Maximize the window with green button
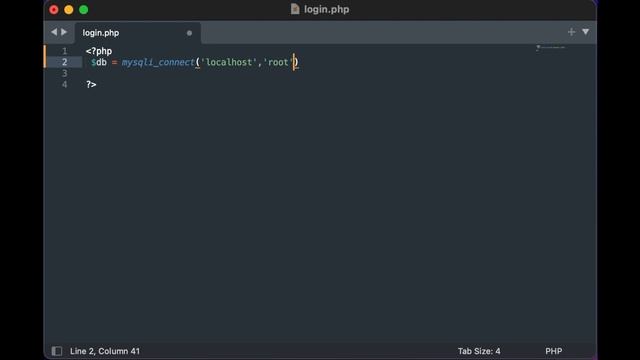This screenshot has width=640, height=360. 84,9
